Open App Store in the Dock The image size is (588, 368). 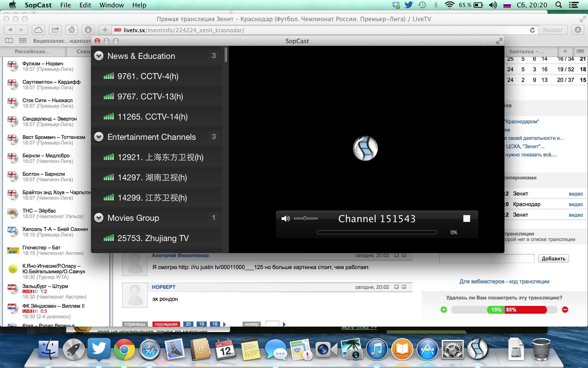[427, 349]
